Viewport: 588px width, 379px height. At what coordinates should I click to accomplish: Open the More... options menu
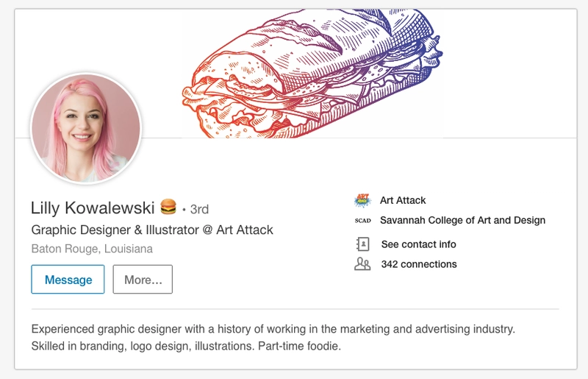(x=143, y=279)
